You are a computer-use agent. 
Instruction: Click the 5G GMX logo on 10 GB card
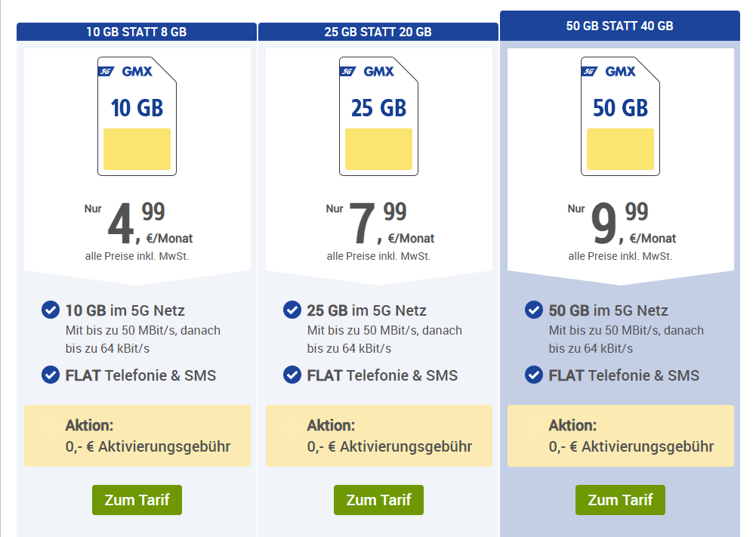tap(125, 72)
